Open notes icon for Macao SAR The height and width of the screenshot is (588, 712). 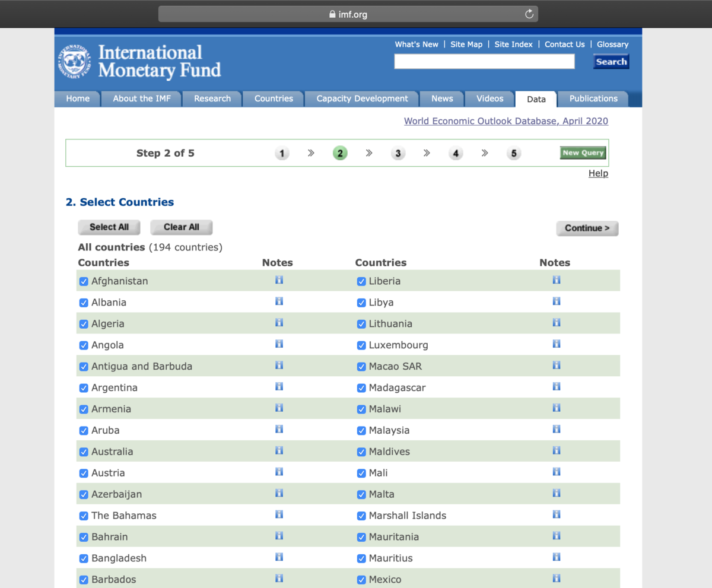click(557, 365)
